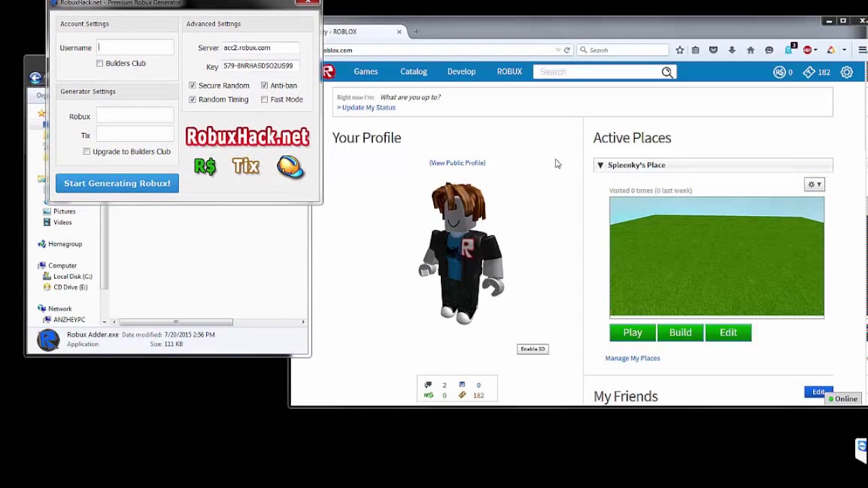The image size is (868, 488).
Task: Click the Builders Club hardhat icon
Action: coord(290,166)
